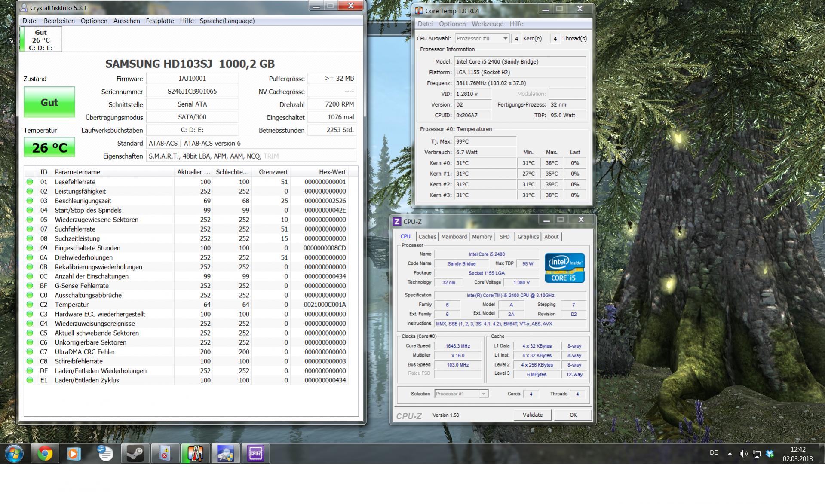Click the status dot for Laden/Entladen Zyklus
Viewport: 825px width, 504px height.
point(30,380)
